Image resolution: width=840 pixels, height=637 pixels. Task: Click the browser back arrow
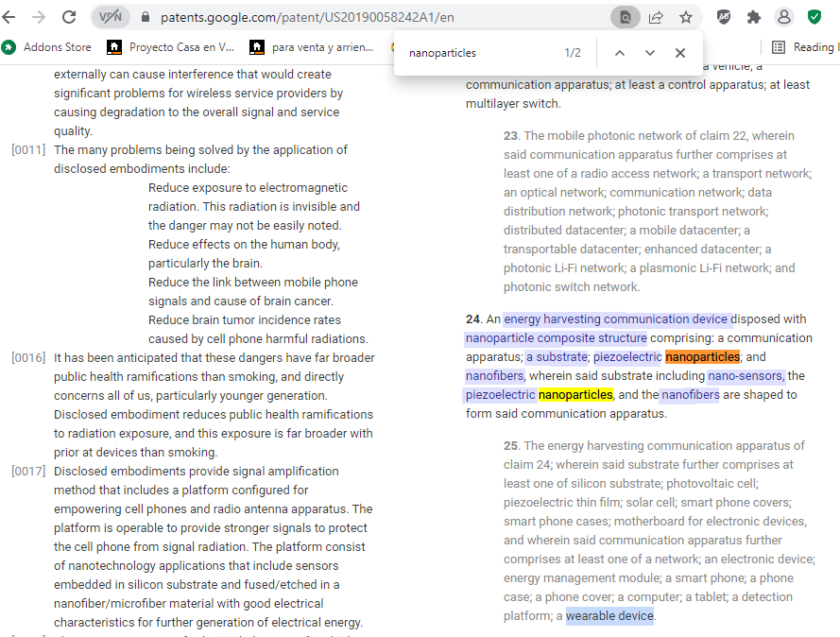11,17
